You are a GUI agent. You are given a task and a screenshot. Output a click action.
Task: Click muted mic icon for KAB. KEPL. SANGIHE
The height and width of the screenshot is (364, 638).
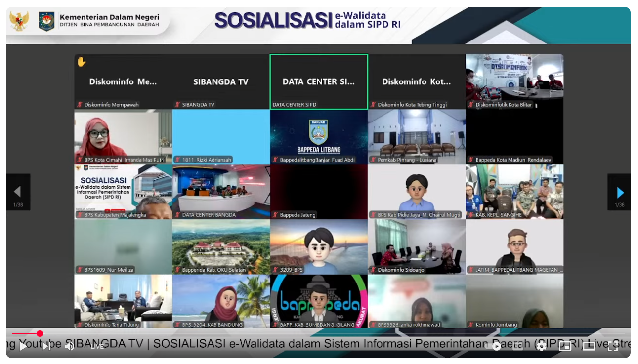(x=471, y=215)
